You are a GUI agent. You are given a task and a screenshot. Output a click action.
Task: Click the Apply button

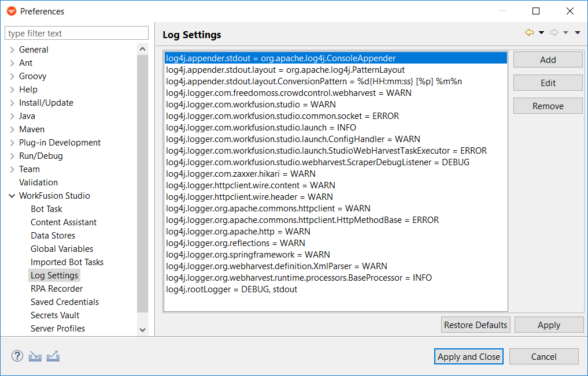click(x=549, y=325)
